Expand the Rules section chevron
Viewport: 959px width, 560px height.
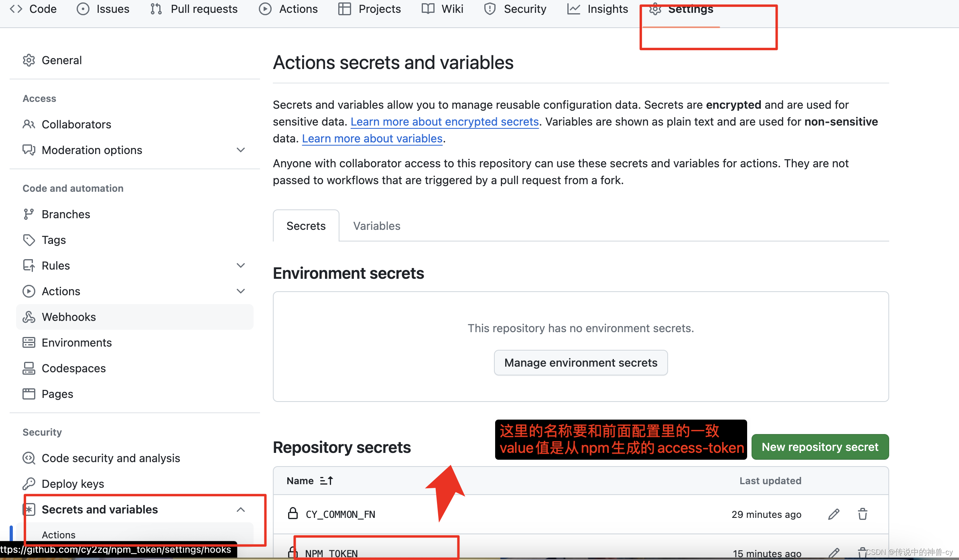[x=241, y=266]
